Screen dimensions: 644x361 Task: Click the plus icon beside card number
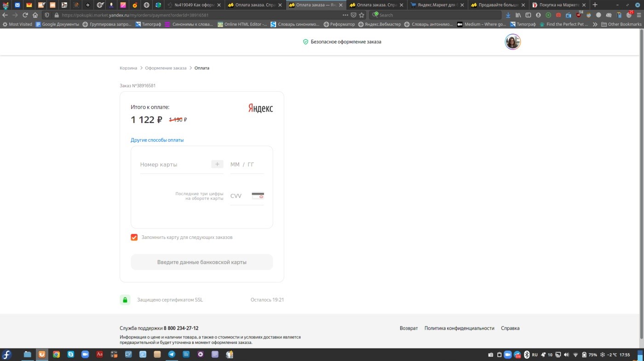217,164
